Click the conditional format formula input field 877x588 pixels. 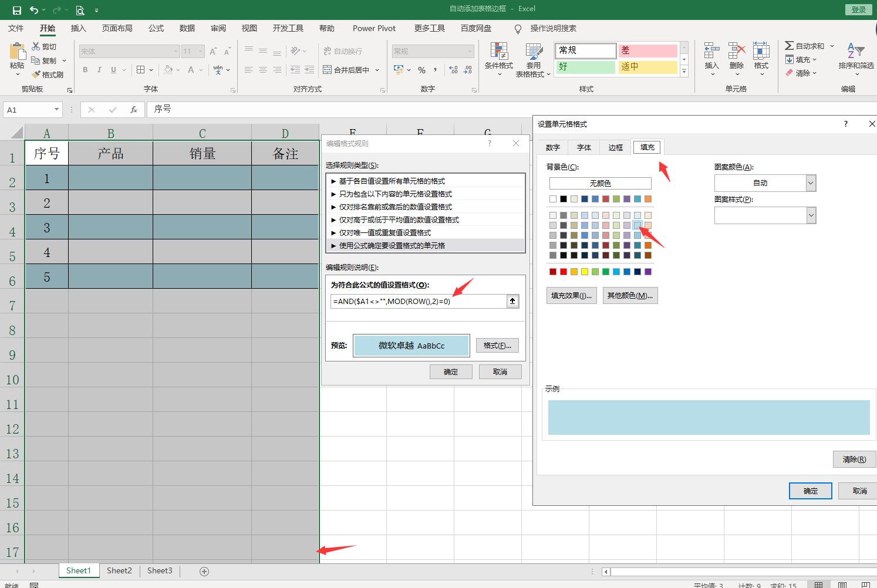click(418, 301)
